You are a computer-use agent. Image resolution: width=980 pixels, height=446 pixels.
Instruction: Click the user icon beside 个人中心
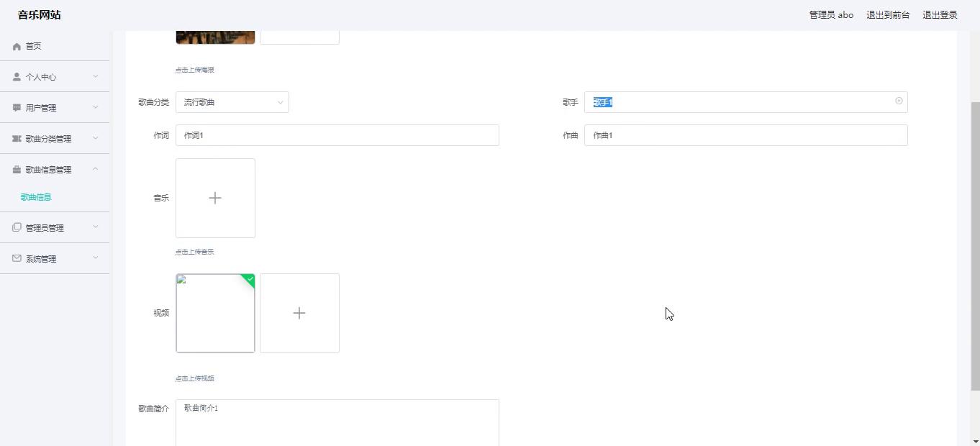tap(17, 77)
